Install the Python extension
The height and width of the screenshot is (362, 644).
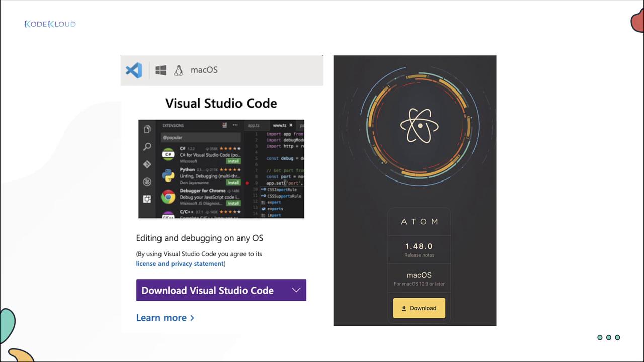(x=233, y=183)
